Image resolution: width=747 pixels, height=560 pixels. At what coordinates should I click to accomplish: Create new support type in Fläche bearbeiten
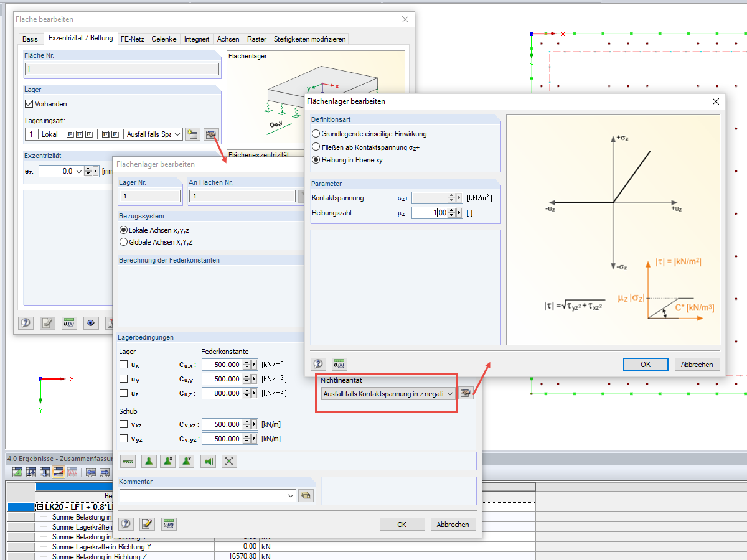click(192, 134)
